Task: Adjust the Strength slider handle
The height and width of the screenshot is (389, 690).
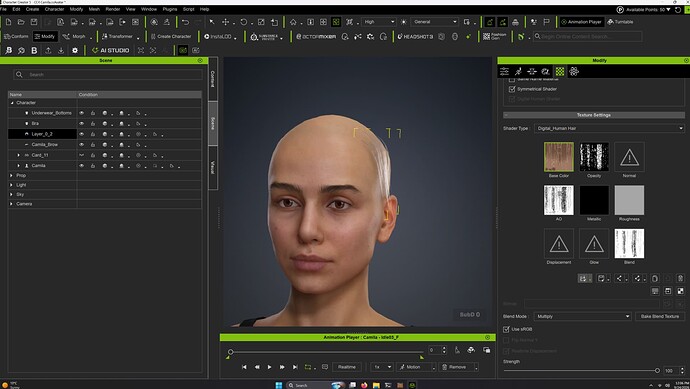Action: click(x=657, y=371)
